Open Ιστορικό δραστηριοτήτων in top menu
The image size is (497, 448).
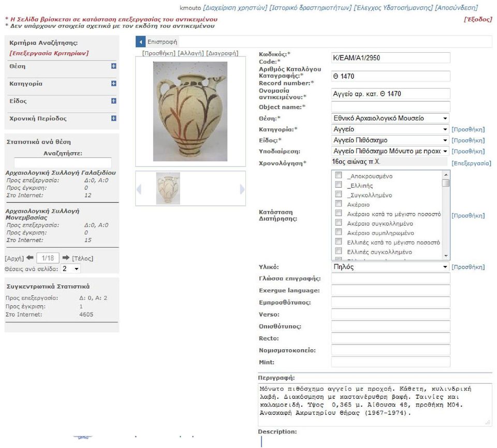(x=310, y=8)
